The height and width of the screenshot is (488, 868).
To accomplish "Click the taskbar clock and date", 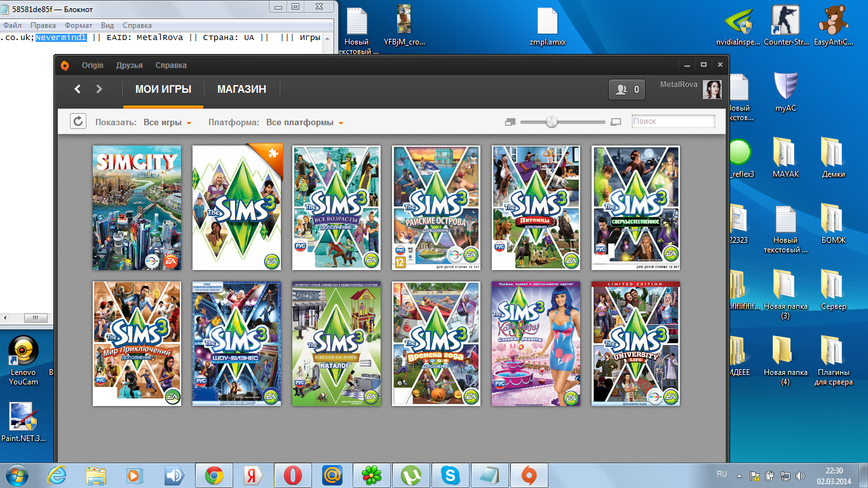I will (x=834, y=475).
